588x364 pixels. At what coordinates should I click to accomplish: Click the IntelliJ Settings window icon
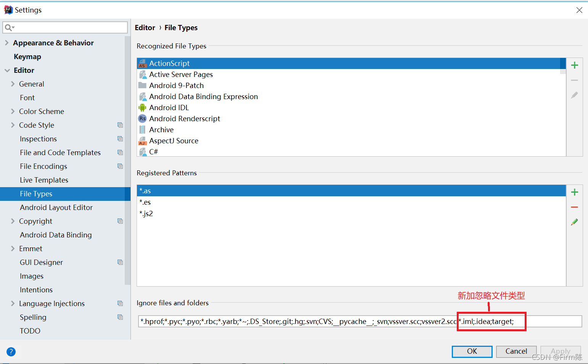pyautogui.click(x=8, y=10)
